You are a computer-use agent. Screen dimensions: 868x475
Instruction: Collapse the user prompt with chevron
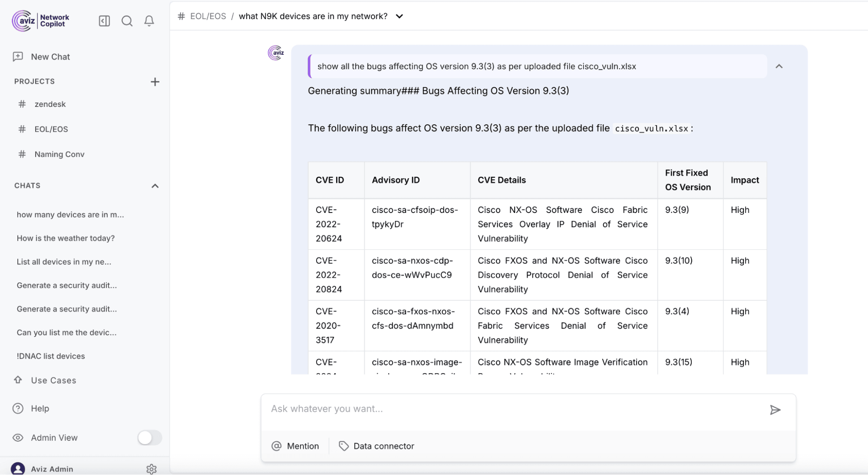779,66
